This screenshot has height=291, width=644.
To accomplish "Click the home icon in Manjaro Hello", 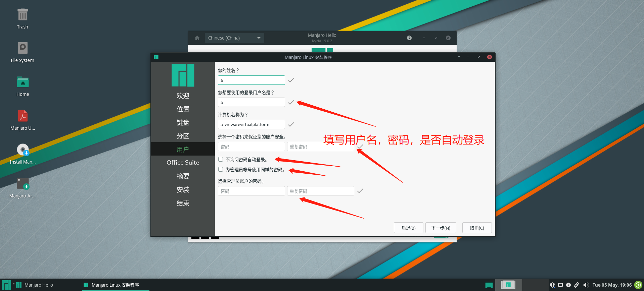I will click(197, 38).
